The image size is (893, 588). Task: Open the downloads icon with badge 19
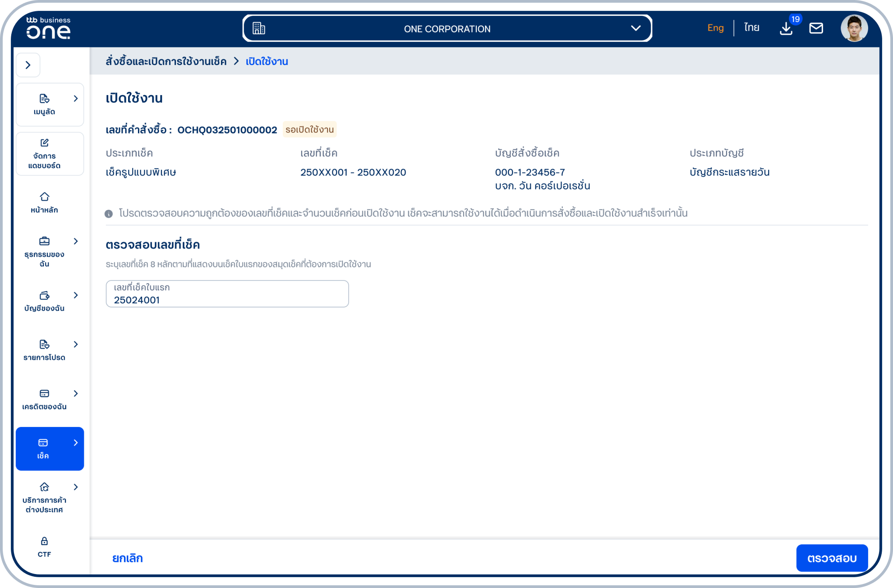(786, 28)
